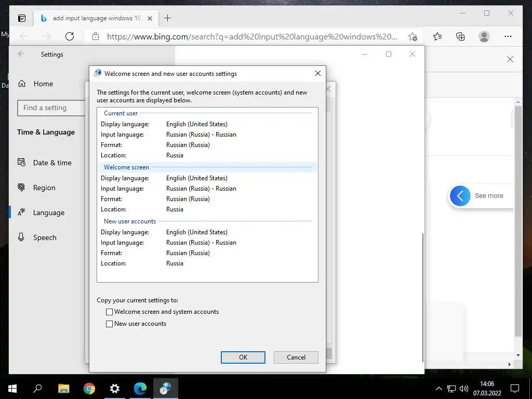Screen dimensions: 532x399
Task: Click the Bing URL address bar
Action: (252, 37)
